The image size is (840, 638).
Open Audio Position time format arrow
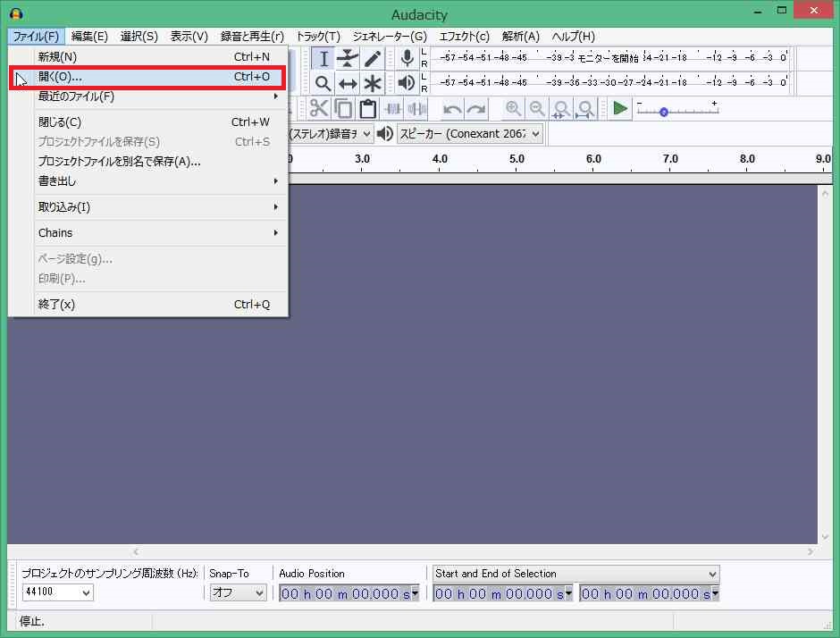pyautogui.click(x=415, y=592)
